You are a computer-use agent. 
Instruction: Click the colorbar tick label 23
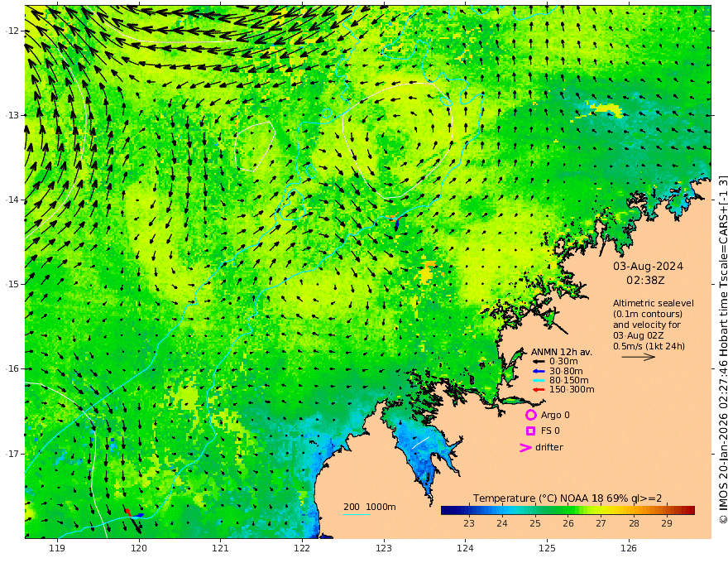pos(469,523)
